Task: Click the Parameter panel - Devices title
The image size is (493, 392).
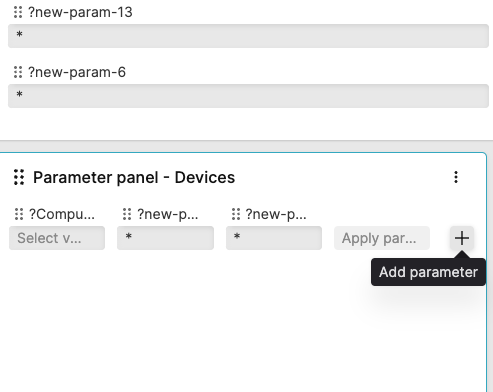Action: pos(134,177)
